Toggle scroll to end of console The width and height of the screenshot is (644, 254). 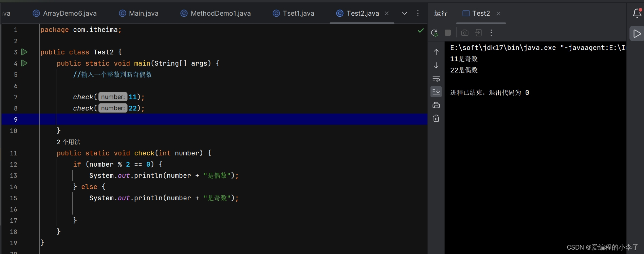click(x=436, y=92)
